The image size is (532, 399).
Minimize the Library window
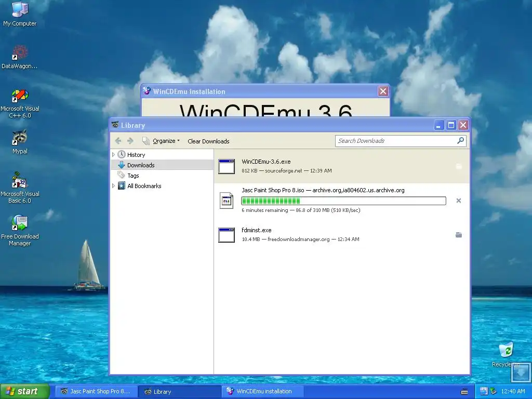coord(438,125)
